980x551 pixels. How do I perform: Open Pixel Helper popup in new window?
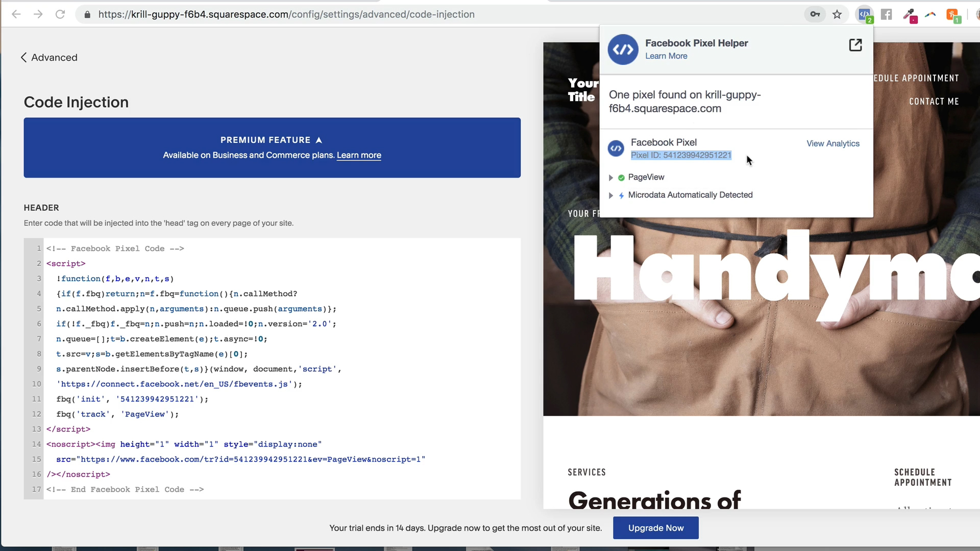pos(855,45)
